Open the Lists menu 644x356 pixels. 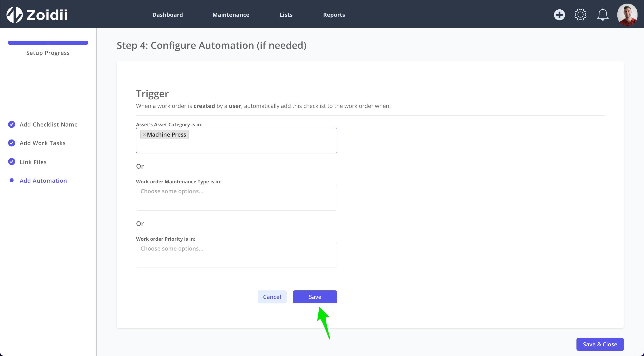pos(286,15)
